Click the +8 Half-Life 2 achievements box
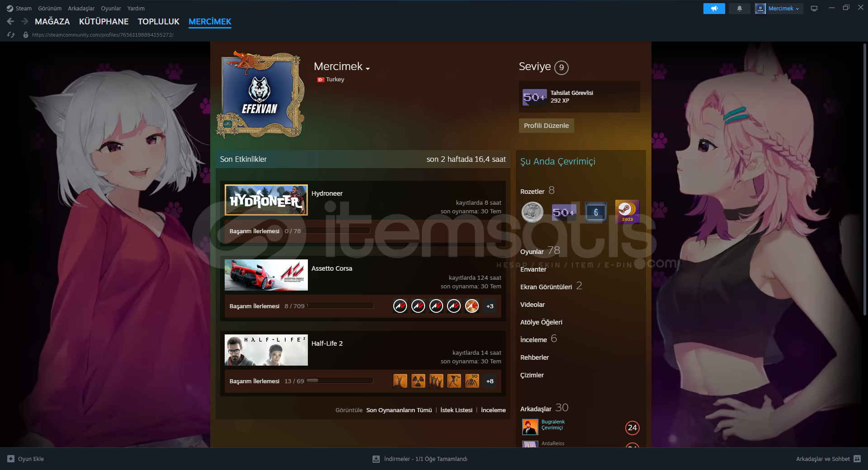Viewport: 868px width, 470px height. tap(490, 381)
